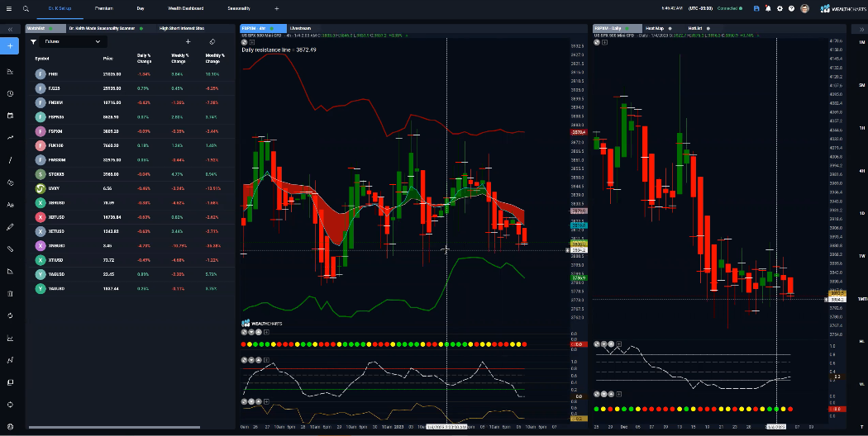
Task: Open the symbol search magnifier
Action: (26, 9)
